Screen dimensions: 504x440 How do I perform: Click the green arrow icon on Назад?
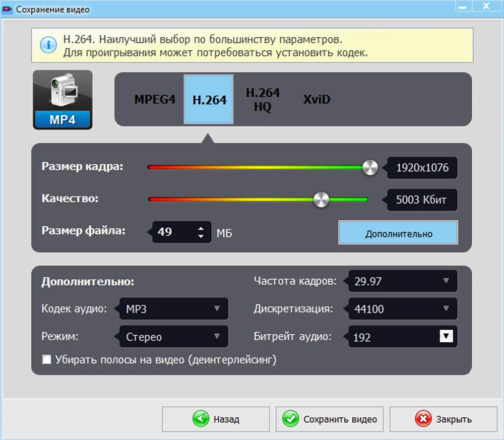coord(201,419)
